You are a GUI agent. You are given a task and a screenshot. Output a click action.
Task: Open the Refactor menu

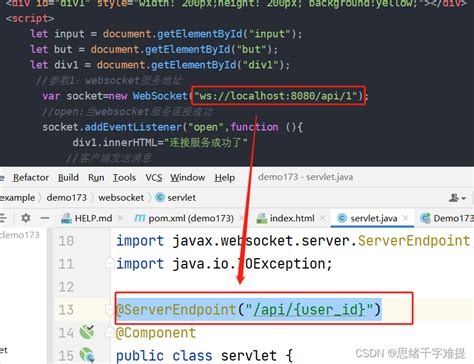pyautogui.click(x=31, y=178)
